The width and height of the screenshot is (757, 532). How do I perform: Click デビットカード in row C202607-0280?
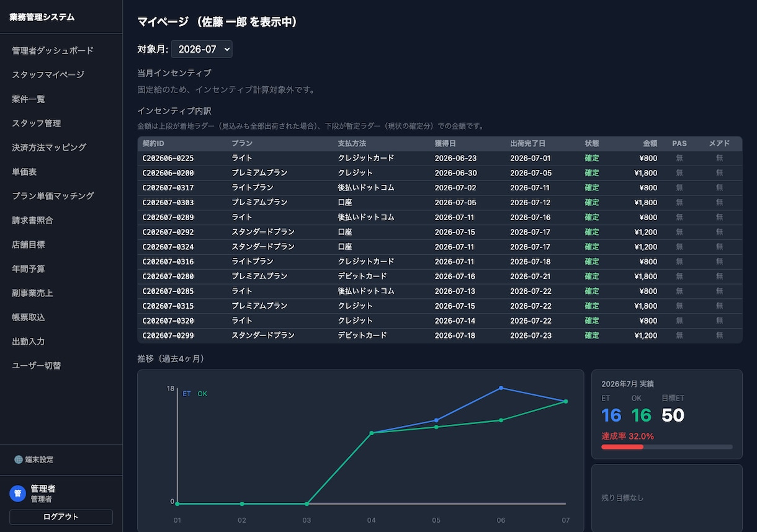pos(362,276)
